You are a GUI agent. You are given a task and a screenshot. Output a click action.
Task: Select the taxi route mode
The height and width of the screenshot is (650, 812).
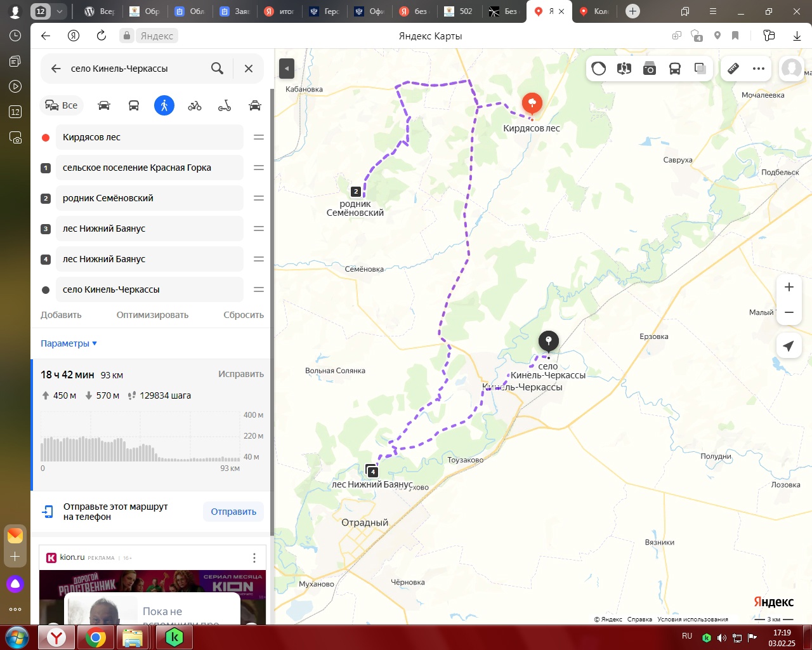[x=255, y=105]
